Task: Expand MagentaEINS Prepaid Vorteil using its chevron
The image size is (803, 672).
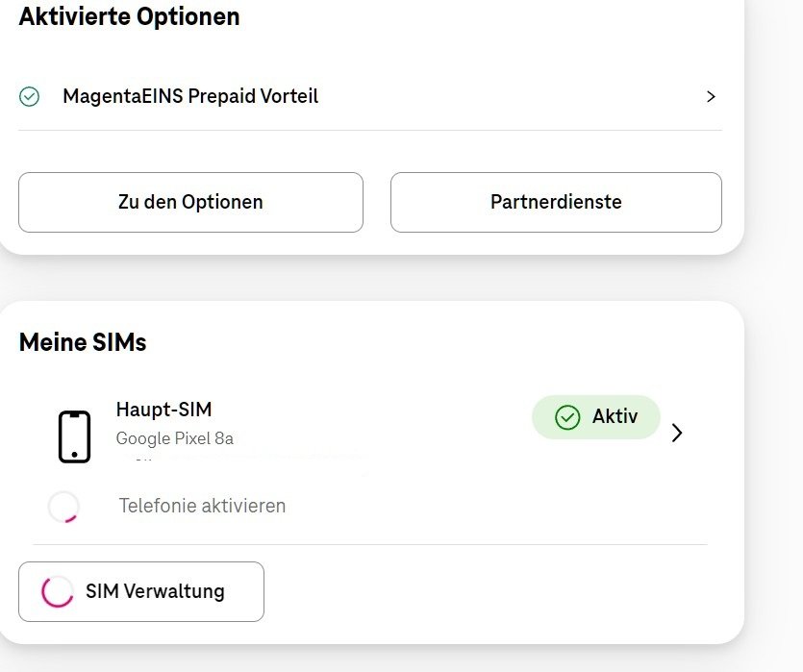Action: pos(711,96)
